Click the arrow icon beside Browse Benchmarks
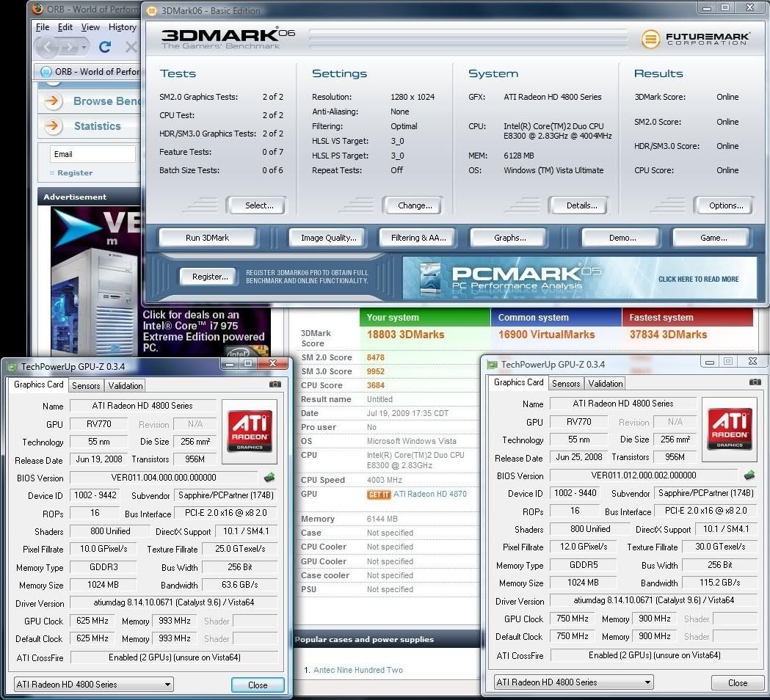The height and width of the screenshot is (700, 770). [53, 101]
